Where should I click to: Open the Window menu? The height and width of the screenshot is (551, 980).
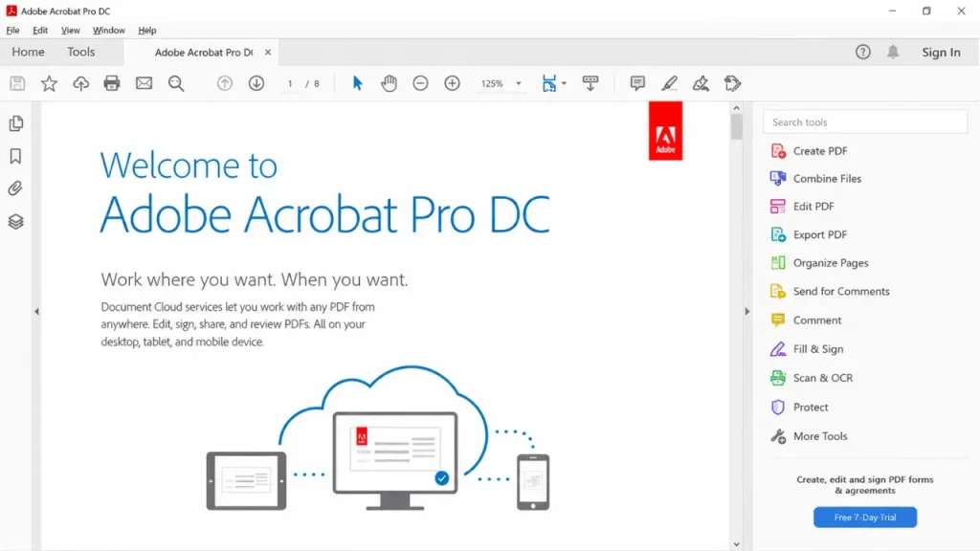[x=109, y=30]
